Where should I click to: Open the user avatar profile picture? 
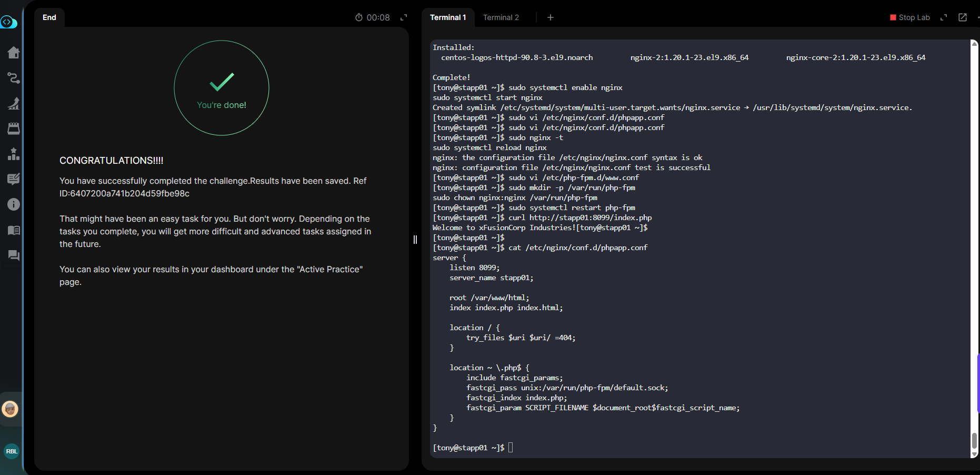pos(10,409)
